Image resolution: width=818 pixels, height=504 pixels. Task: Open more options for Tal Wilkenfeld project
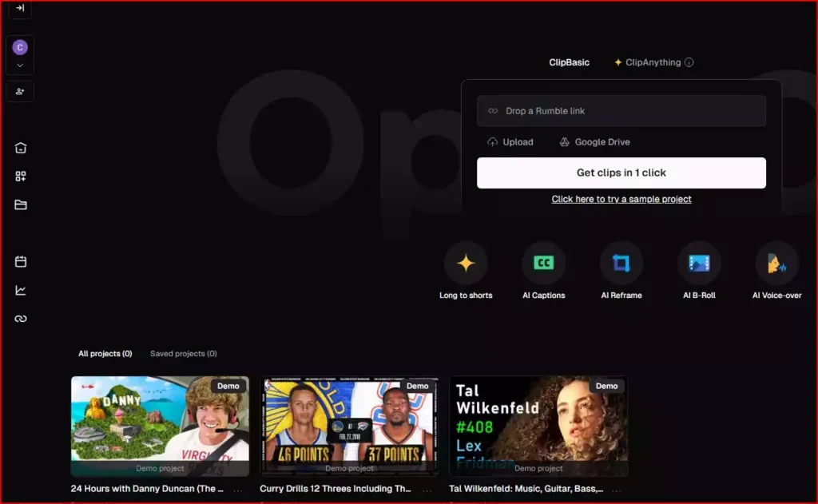pyautogui.click(x=617, y=490)
